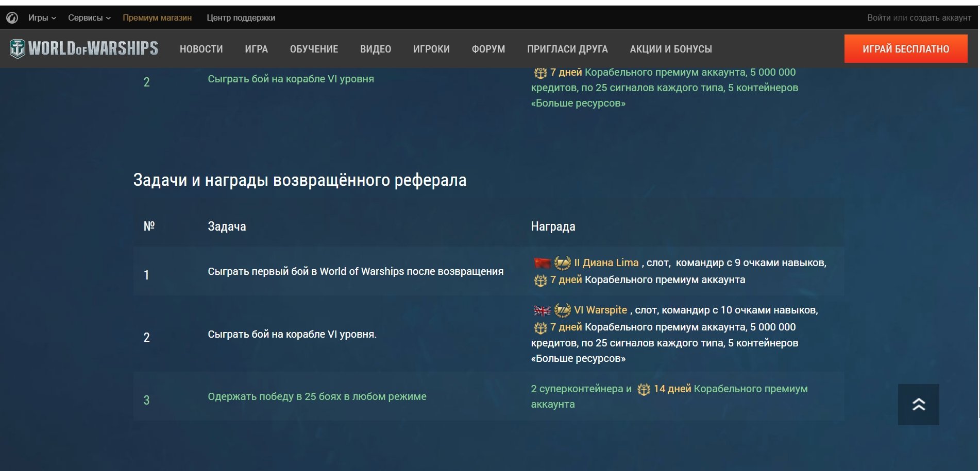Open the АКЦИИ И БОНУСЫ menu
This screenshot has height=471, width=980.
(x=671, y=49)
